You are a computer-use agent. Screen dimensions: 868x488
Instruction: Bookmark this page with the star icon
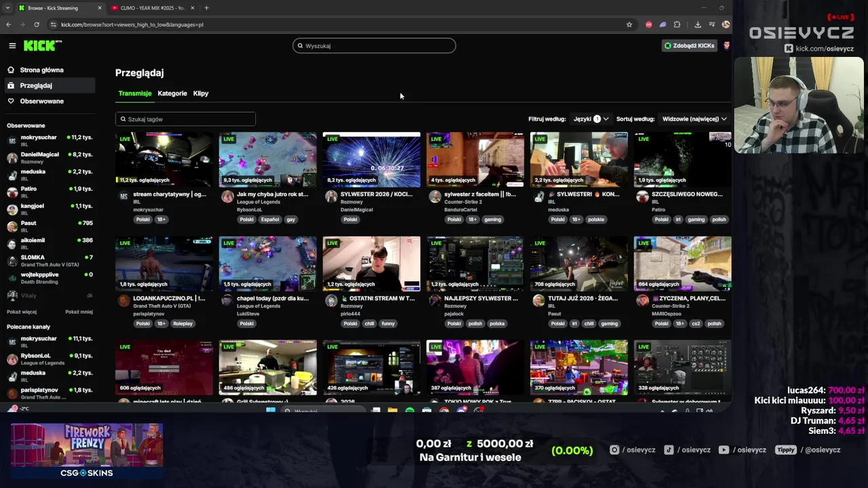pyautogui.click(x=629, y=24)
